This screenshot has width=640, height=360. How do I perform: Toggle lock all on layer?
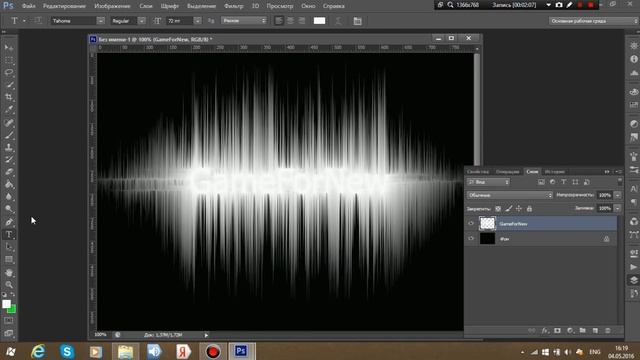click(529, 209)
